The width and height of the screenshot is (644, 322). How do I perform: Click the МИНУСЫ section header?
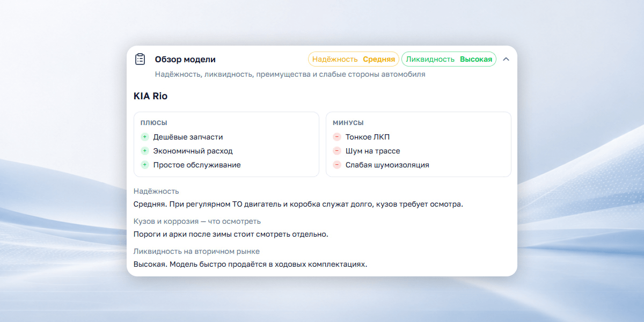pyautogui.click(x=348, y=123)
